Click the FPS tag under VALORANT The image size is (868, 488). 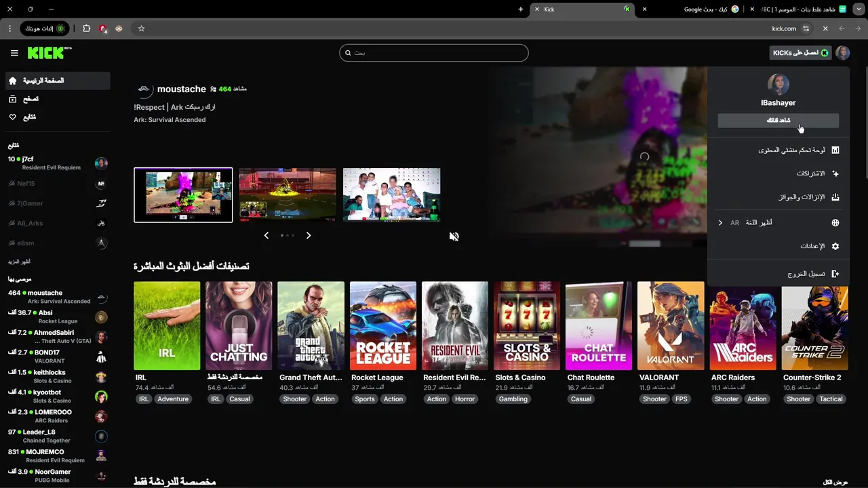682,399
